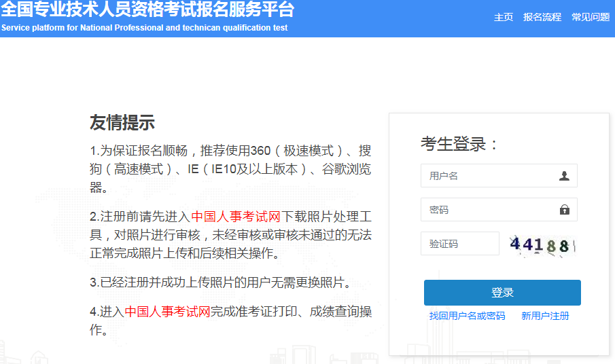615x364 pixels.
Task: Select the 验证码 text box
Action: pos(460,244)
